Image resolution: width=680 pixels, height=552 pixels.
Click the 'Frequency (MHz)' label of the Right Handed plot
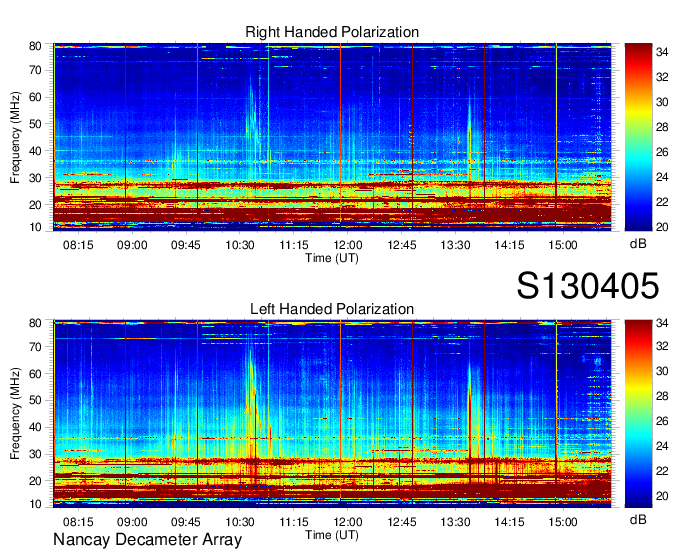pos(15,137)
